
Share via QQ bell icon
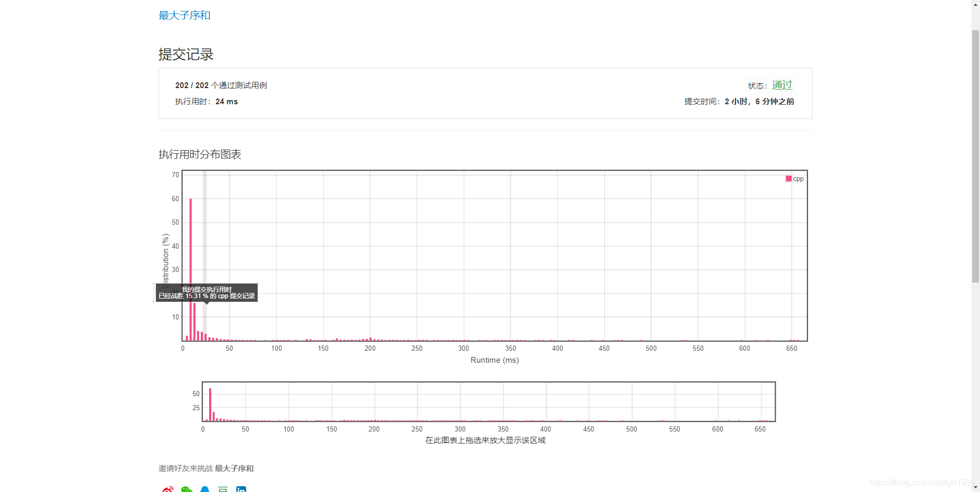pos(204,489)
